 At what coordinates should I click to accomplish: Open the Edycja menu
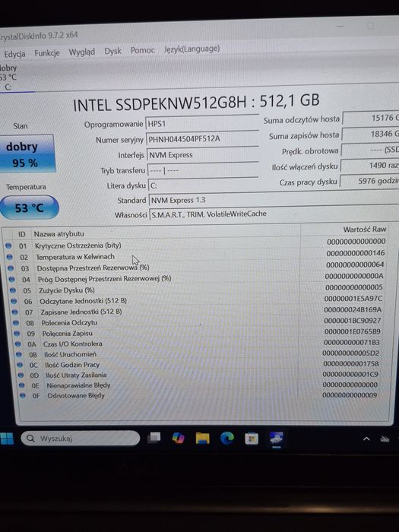(x=14, y=54)
